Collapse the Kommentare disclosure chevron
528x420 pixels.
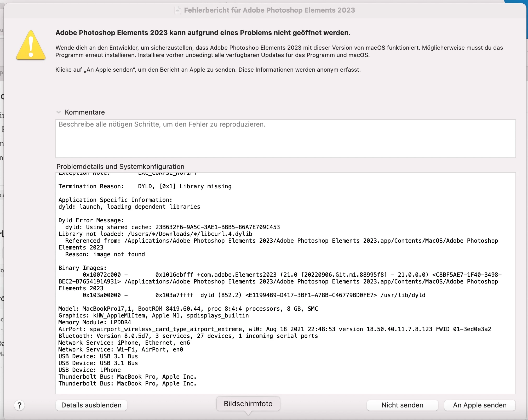pyautogui.click(x=59, y=112)
